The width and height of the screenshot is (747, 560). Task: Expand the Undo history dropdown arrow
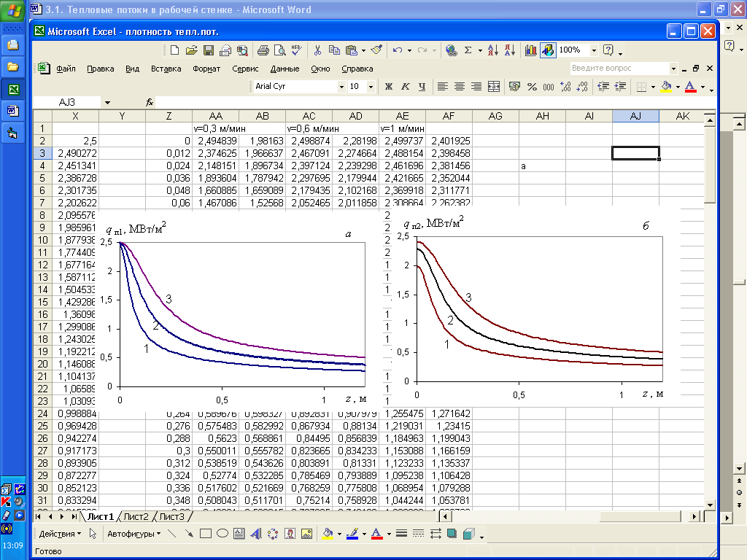tap(409, 50)
